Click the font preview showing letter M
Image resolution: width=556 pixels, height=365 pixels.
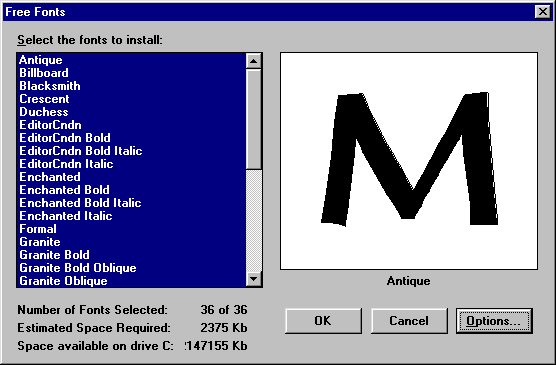(x=409, y=161)
